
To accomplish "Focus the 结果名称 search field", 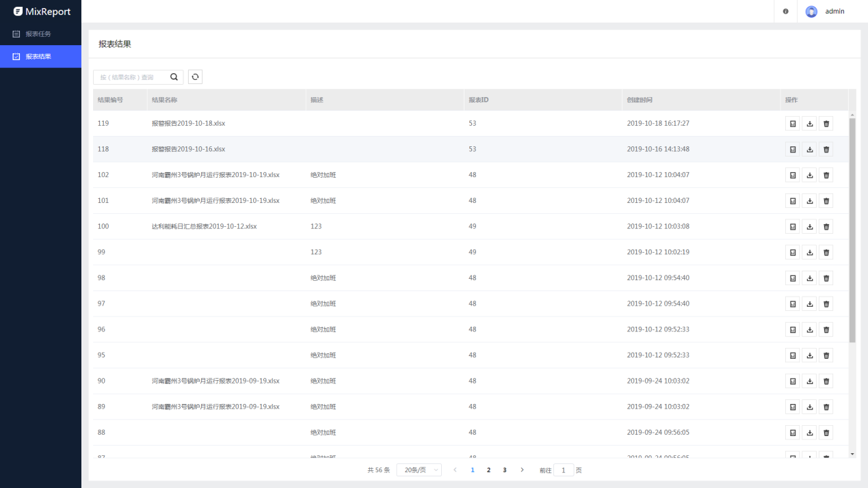I will coord(131,77).
